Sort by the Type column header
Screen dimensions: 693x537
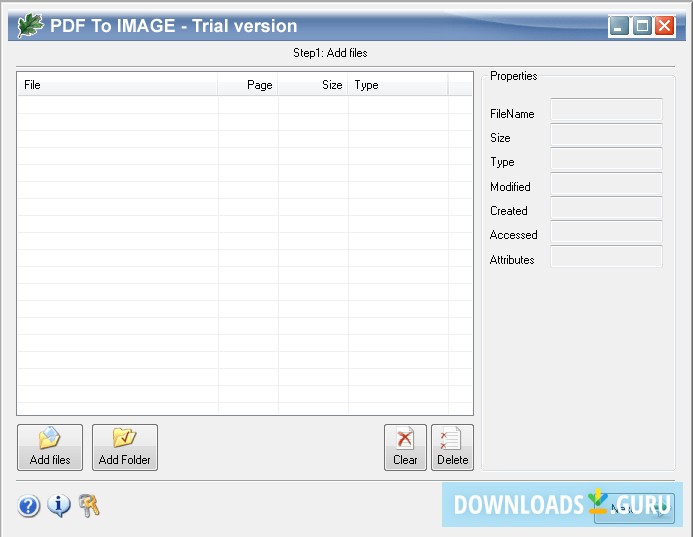tap(398, 85)
